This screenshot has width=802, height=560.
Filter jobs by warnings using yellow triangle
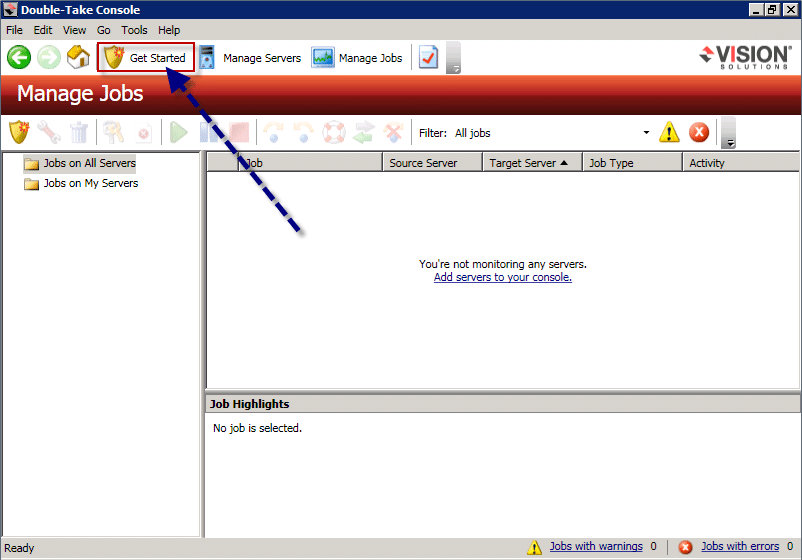[x=669, y=132]
